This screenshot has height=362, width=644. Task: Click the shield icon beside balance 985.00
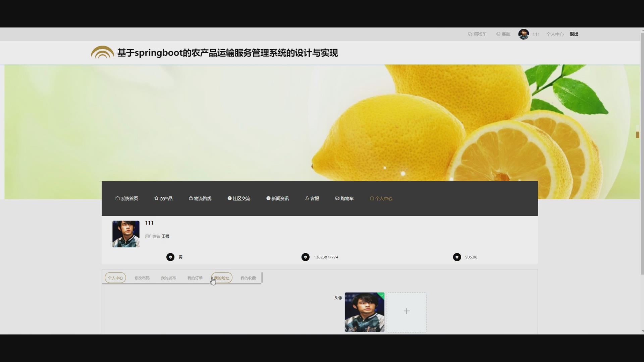pyautogui.click(x=457, y=257)
